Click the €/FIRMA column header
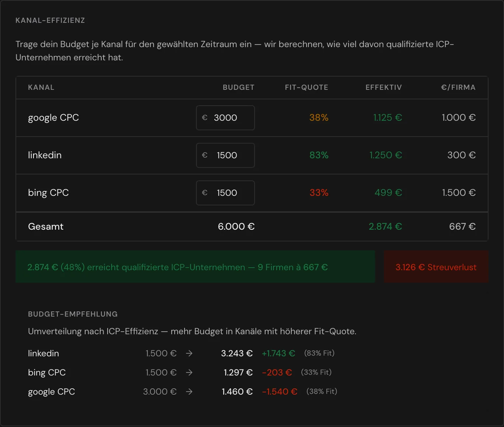Viewport: 504px width, 427px height. click(458, 88)
